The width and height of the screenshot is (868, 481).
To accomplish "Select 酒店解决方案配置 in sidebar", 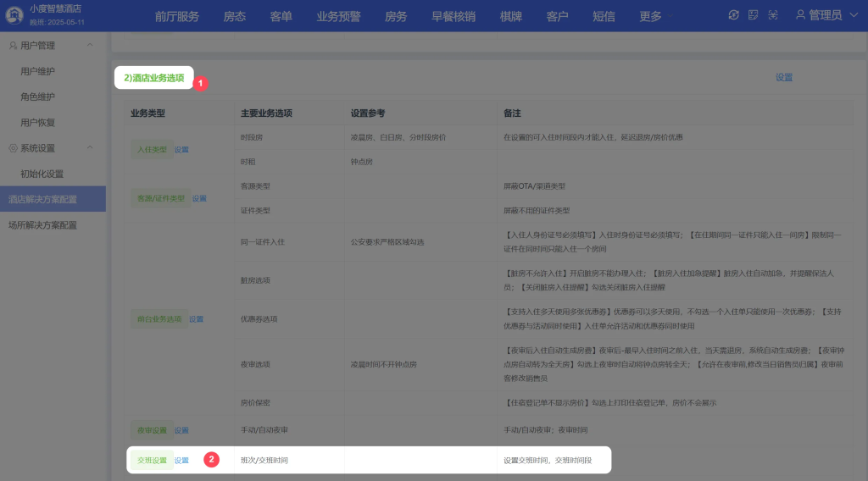I will [53, 200].
